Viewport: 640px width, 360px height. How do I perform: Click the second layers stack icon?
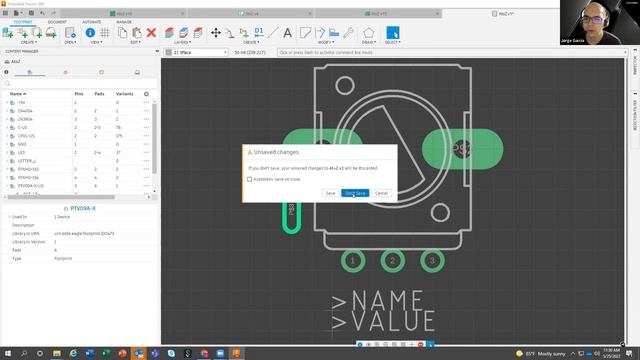[x=183, y=33]
